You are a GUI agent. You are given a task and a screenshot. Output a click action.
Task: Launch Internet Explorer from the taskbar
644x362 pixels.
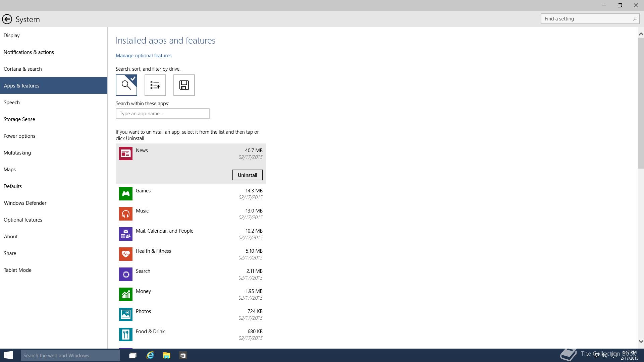click(150, 355)
